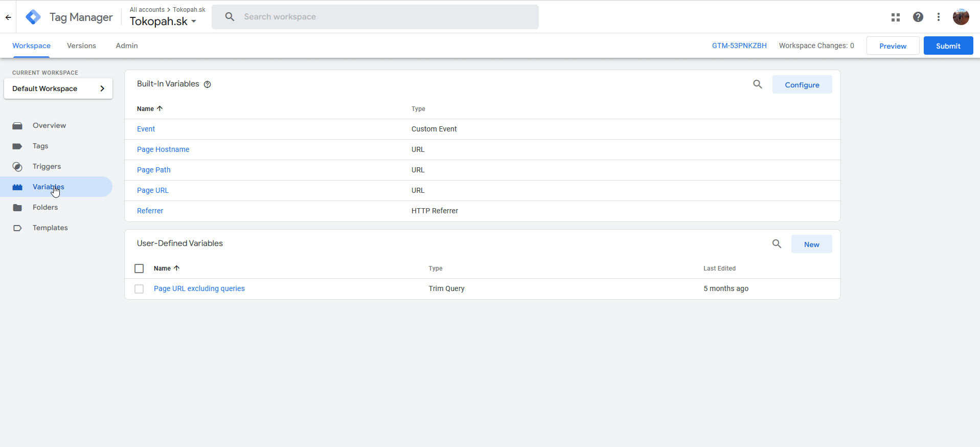Open the Page URL variable
980x447 pixels.
coord(153,190)
